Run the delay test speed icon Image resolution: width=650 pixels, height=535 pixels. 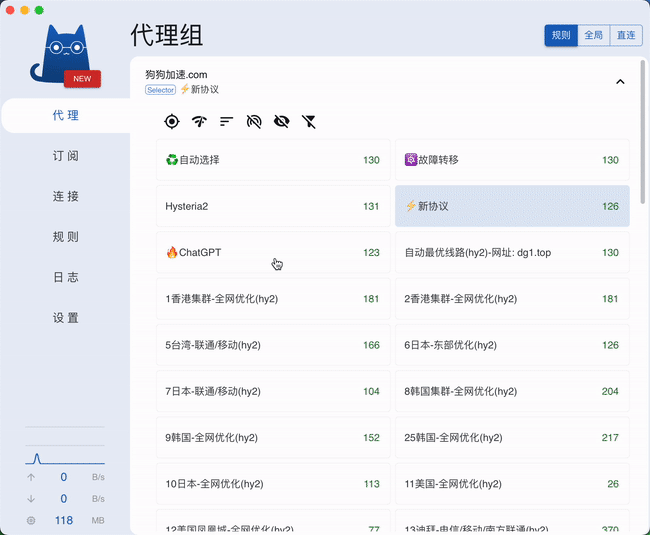pyautogui.click(x=199, y=122)
